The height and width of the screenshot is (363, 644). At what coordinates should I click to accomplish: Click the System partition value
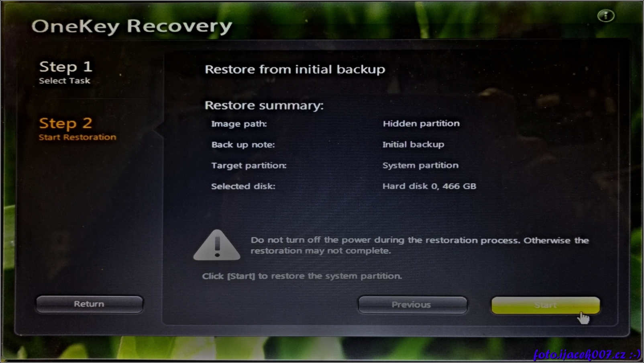click(x=420, y=165)
